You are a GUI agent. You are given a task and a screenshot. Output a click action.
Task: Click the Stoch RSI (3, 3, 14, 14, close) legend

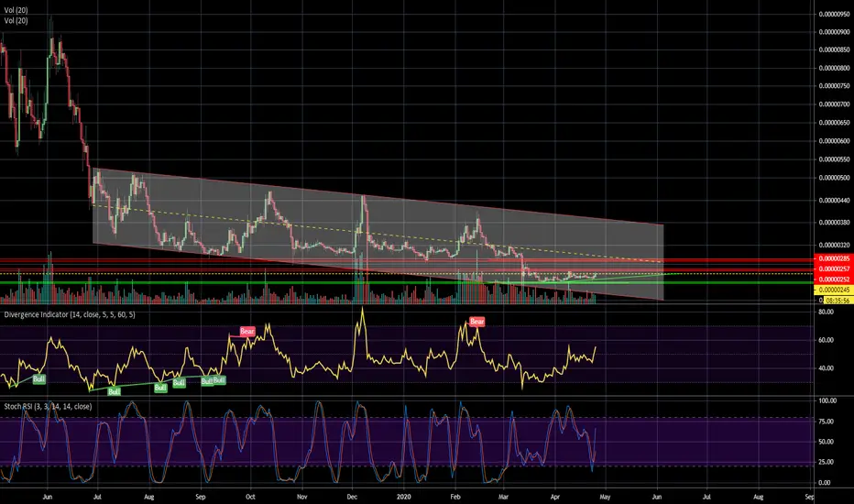pyautogui.click(x=48, y=407)
